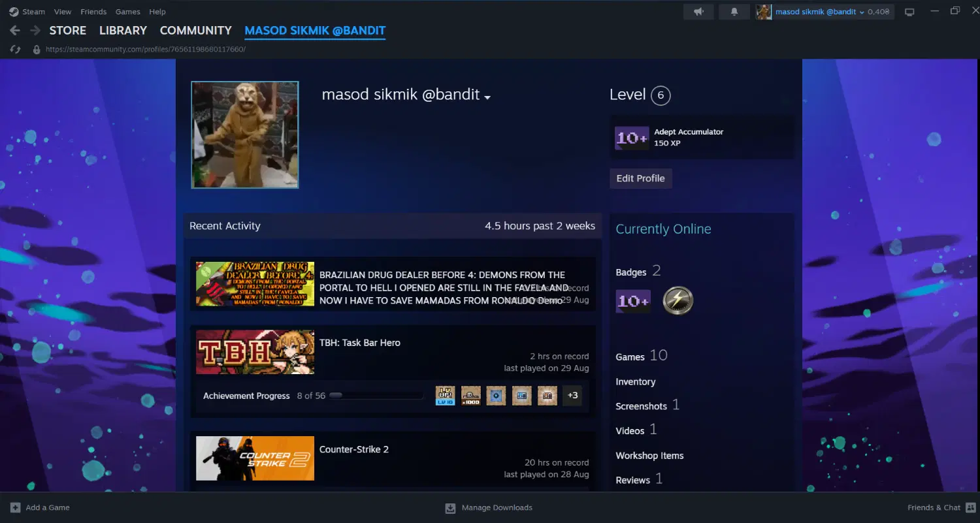
Task: Click the blue chest achievement icon
Action: (522, 396)
